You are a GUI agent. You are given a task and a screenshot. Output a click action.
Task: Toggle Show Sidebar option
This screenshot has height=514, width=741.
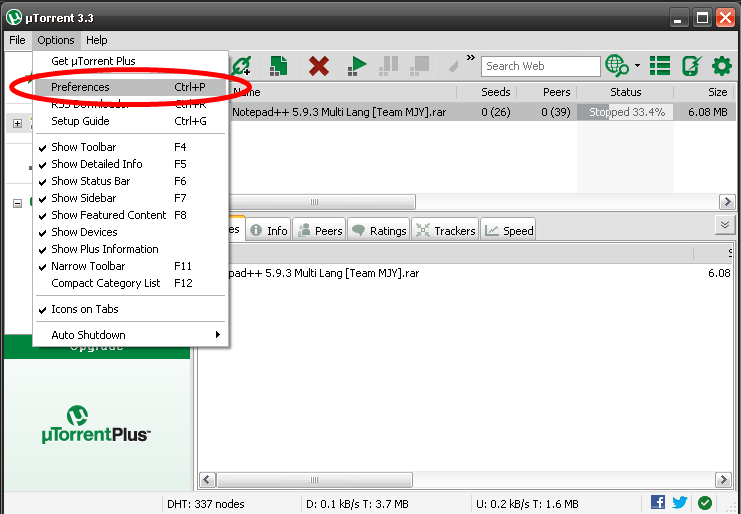[131, 198]
